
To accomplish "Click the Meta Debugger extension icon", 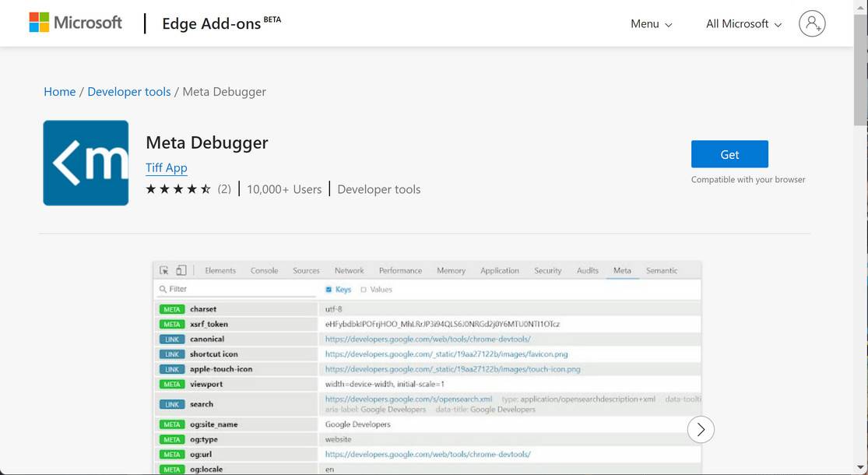I will tap(86, 163).
